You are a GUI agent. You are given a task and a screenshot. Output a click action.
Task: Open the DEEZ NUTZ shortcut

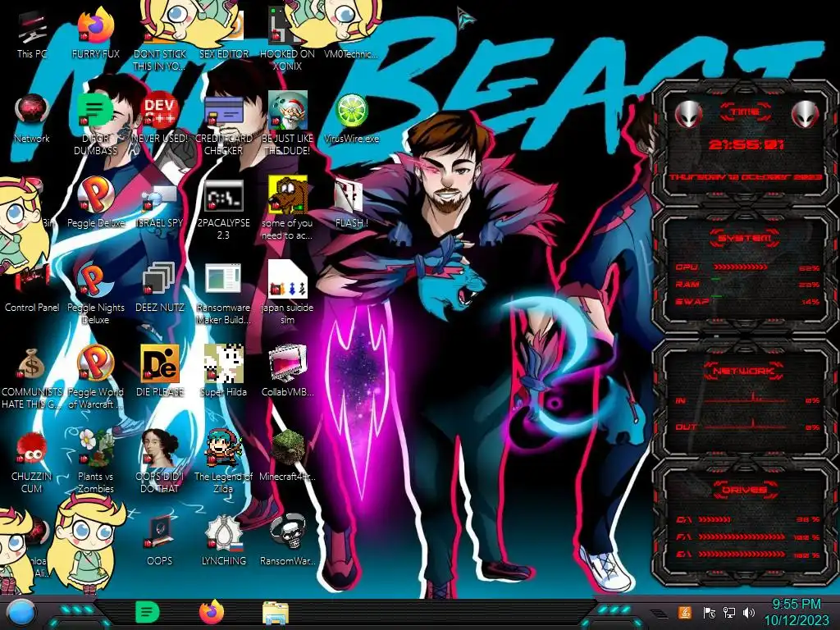coord(160,288)
